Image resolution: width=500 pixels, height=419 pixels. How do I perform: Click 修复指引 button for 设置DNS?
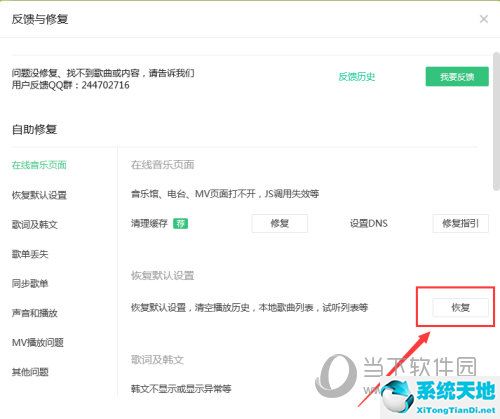point(460,223)
